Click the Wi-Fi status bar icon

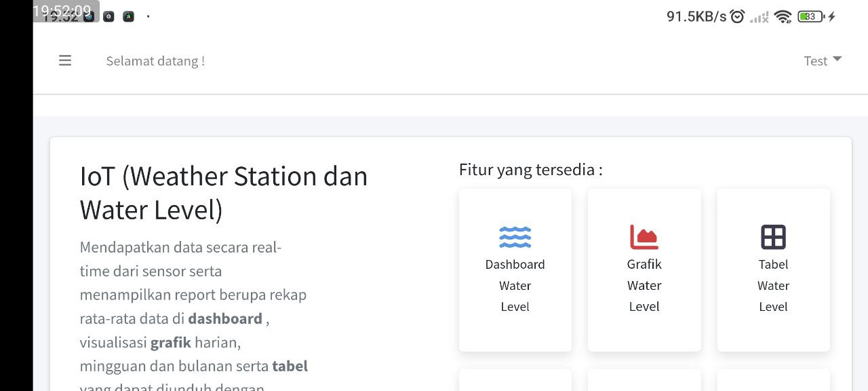pyautogui.click(x=783, y=16)
